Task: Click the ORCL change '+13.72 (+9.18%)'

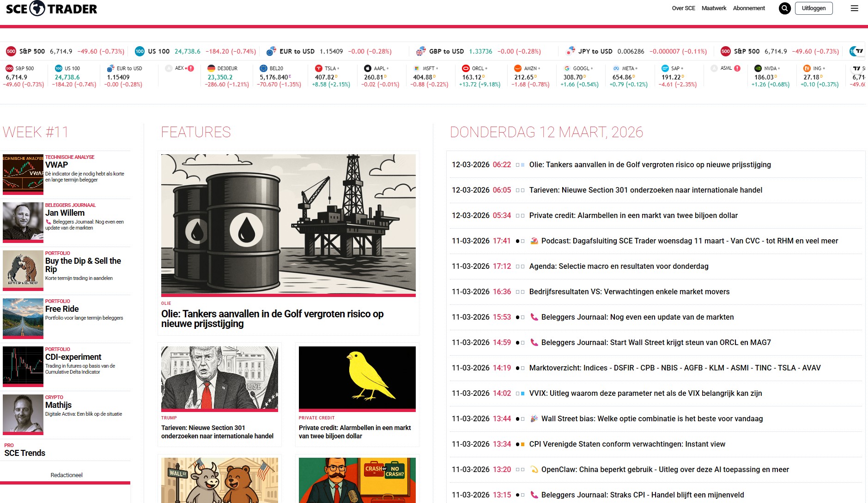Action: 480,85
